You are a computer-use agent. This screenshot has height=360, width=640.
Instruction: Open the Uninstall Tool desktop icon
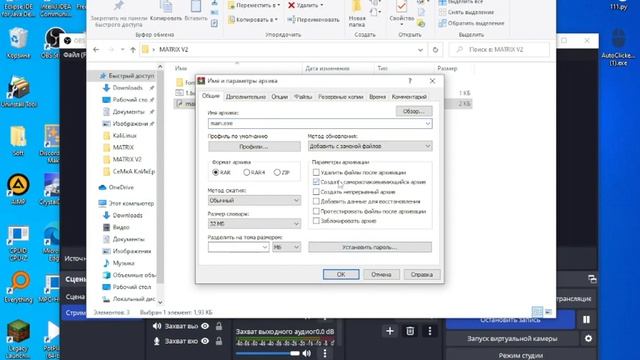coord(18,92)
